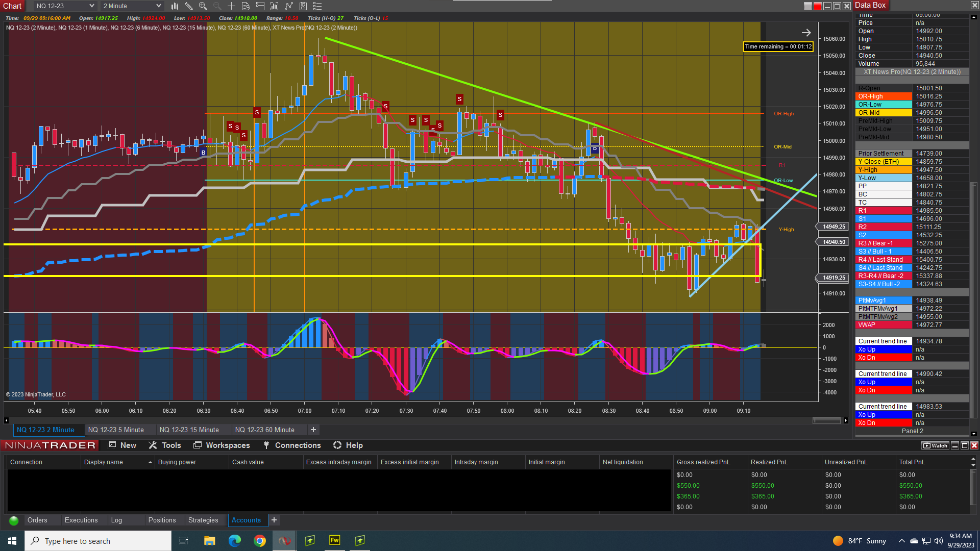Click the zoom in magnifier icon
Screen dimensions: 980x551
tap(203, 6)
